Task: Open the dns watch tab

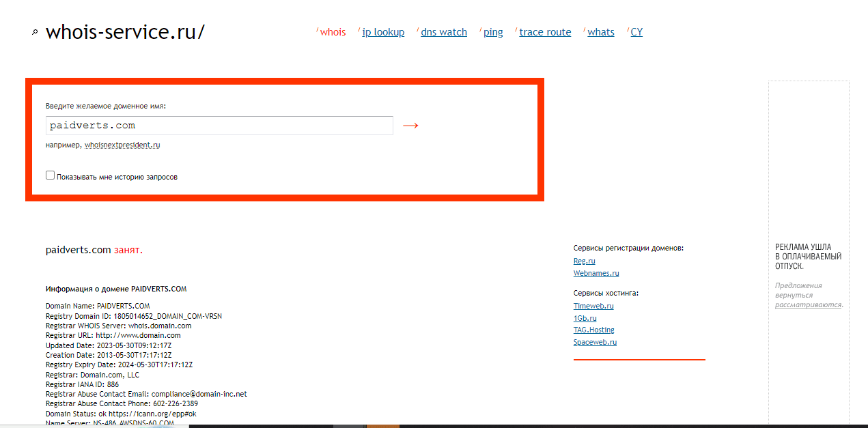Action: point(443,32)
